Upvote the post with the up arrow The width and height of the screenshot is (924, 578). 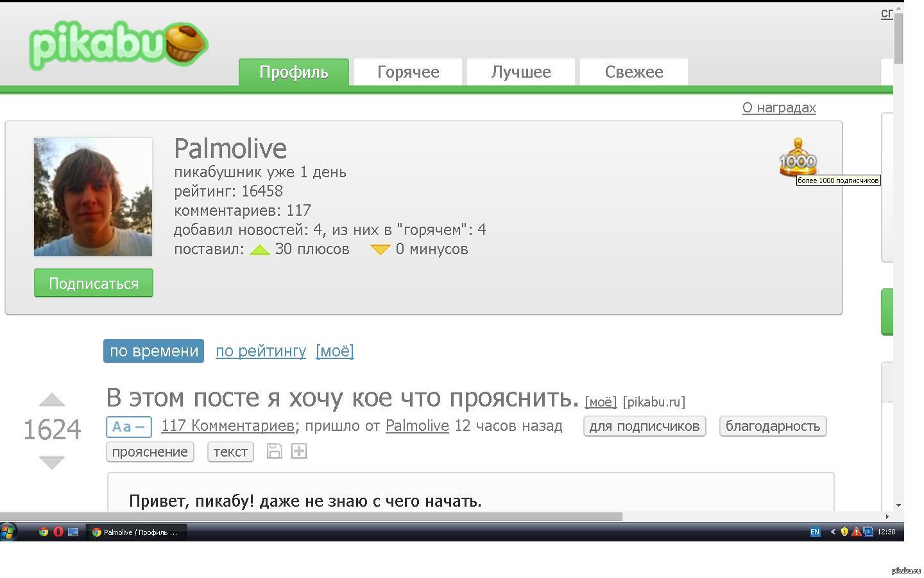pos(52,400)
